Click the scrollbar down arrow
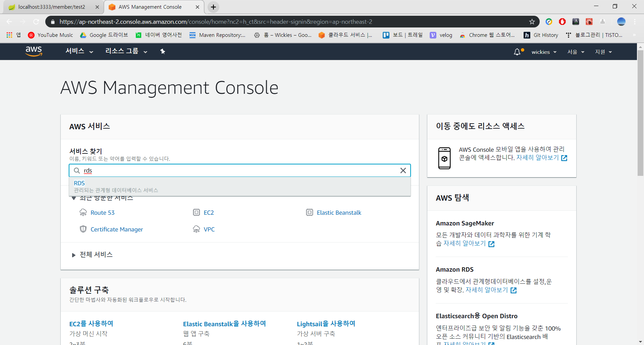Image resolution: width=644 pixels, height=345 pixels. (640, 342)
